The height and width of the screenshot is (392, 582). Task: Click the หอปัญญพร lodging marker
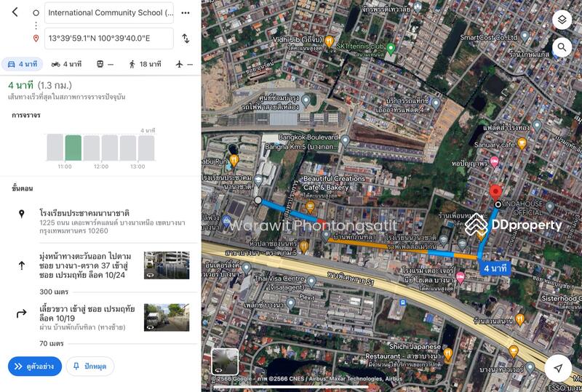tap(494, 162)
